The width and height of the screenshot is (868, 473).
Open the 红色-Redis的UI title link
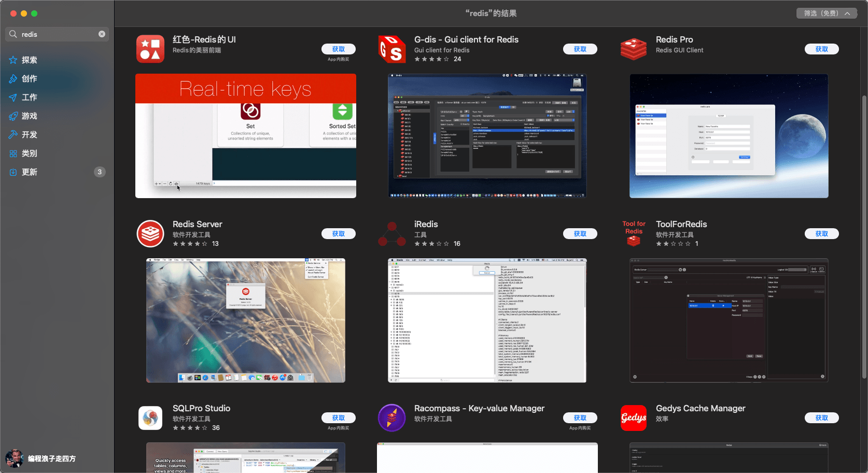pos(204,39)
